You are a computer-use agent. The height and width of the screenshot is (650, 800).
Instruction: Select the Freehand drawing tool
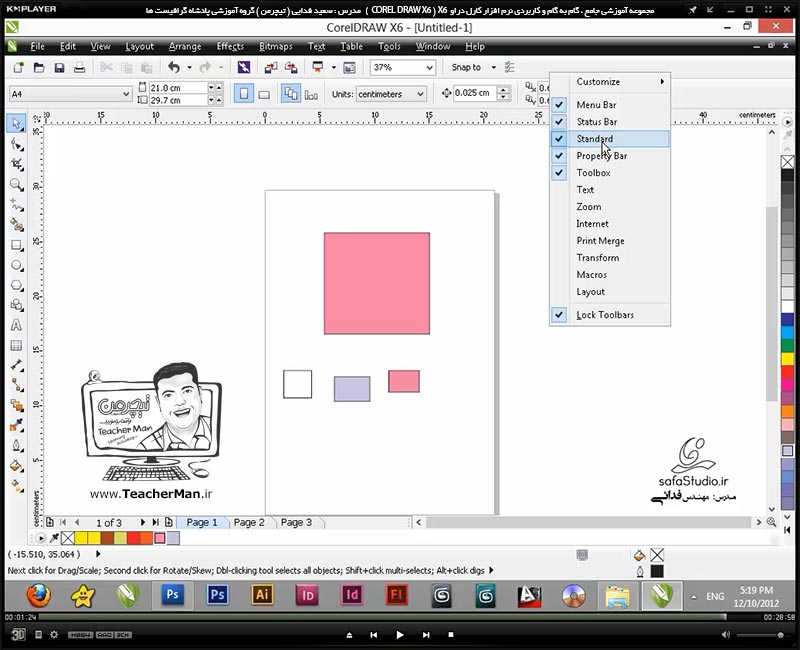point(16,205)
